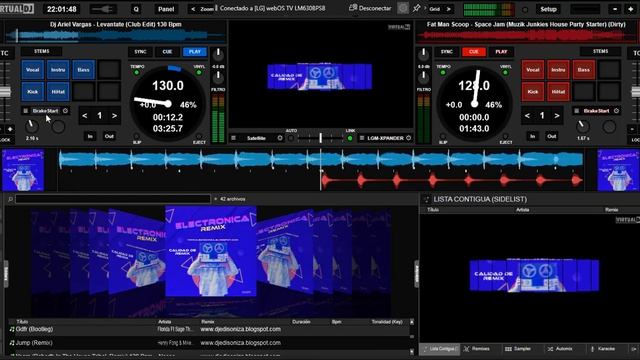This screenshot has height=360, width=640.
Task: Open the left deck STEMS pad page dropdown
Action: pyautogui.click(x=42, y=51)
